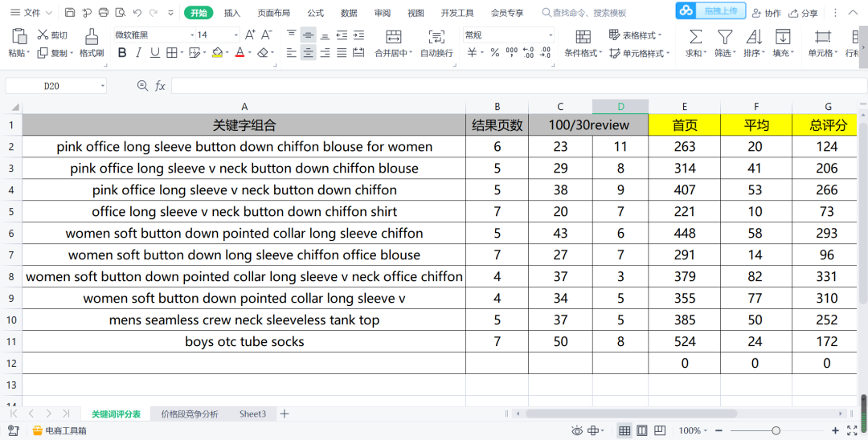This screenshot has height=440, width=868.
Task: Click the AutoSum (求和) sigma icon
Action: click(x=695, y=37)
